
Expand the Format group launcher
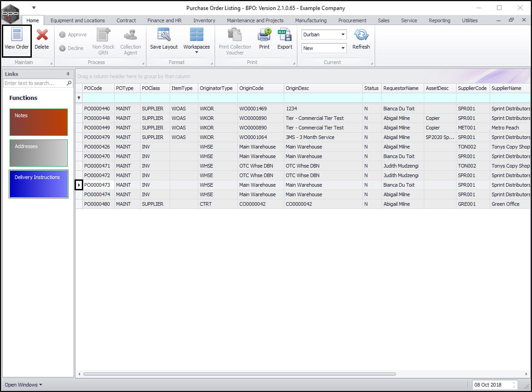[x=212, y=63]
